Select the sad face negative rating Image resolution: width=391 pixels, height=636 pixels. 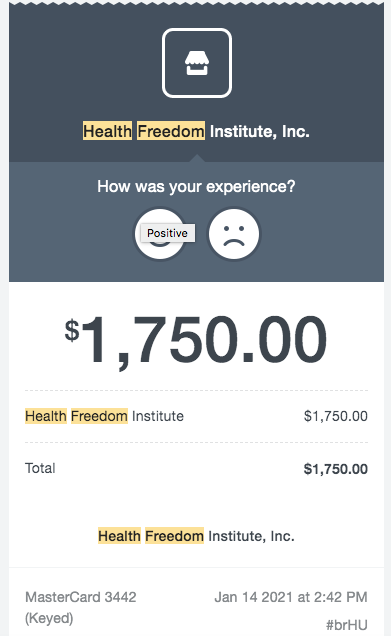(234, 234)
